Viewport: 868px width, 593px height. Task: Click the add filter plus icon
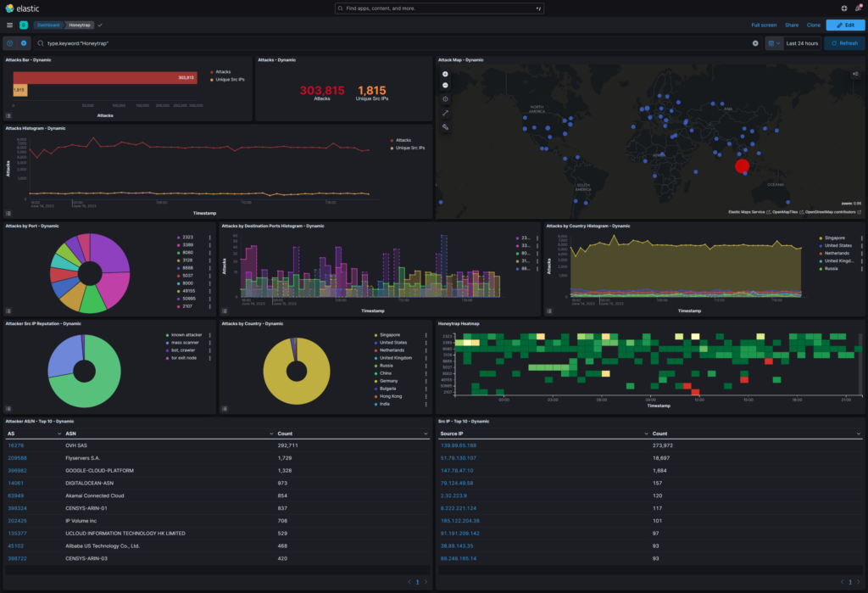pyautogui.click(x=24, y=43)
